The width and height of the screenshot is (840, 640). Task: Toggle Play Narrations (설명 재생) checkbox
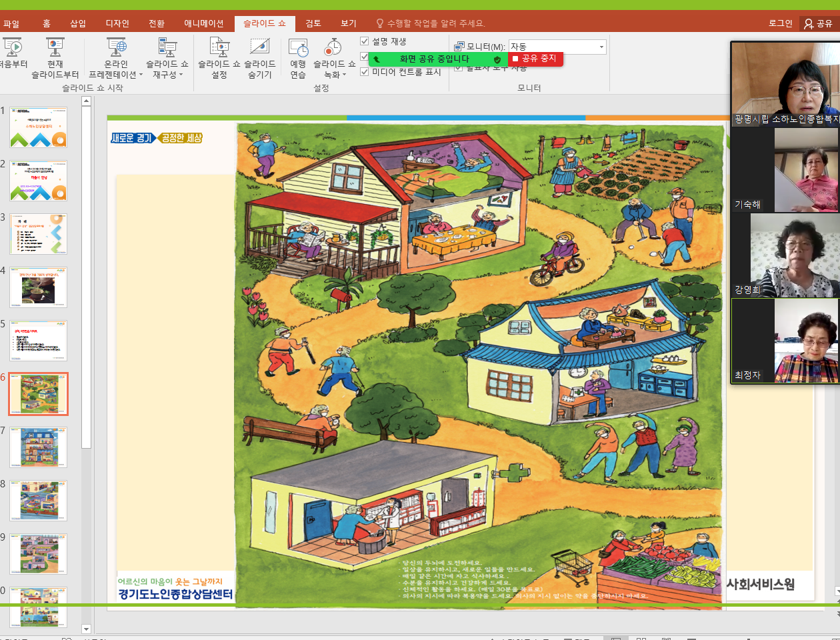tap(365, 41)
